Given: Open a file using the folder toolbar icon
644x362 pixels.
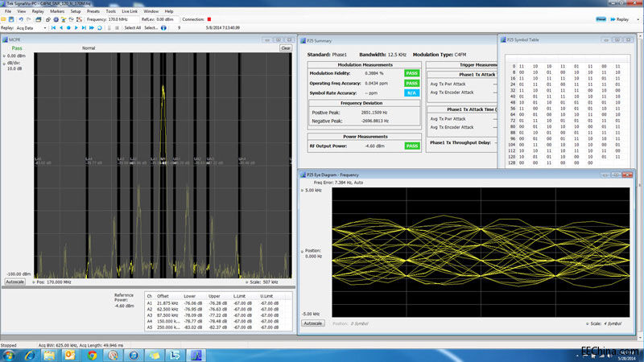Looking at the screenshot, I should tap(4, 19).
